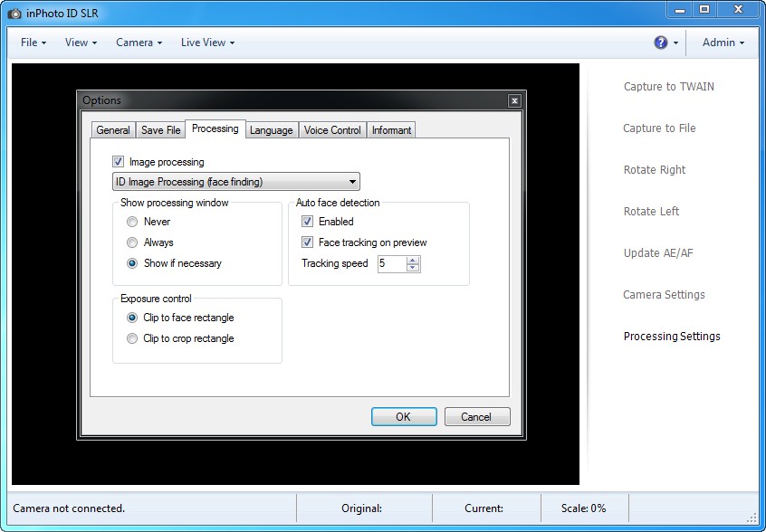Switch to the Save File tab
766x532 pixels.
(161, 130)
